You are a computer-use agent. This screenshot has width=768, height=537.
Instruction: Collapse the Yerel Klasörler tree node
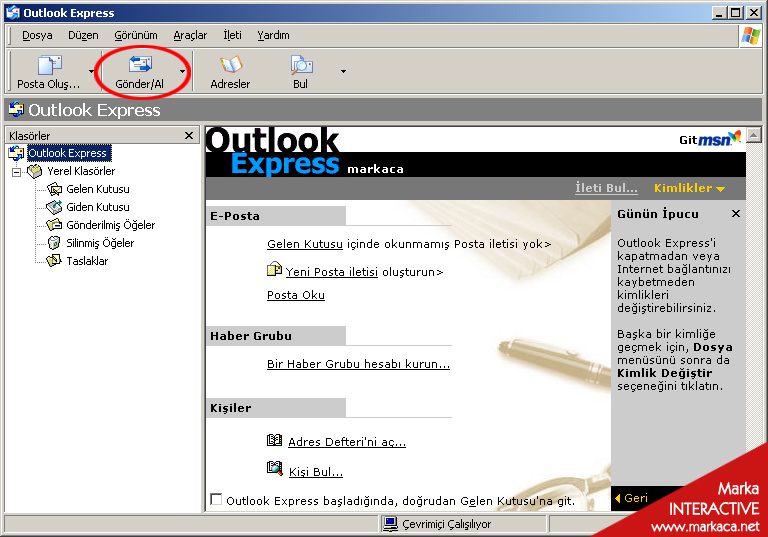tap(16, 172)
